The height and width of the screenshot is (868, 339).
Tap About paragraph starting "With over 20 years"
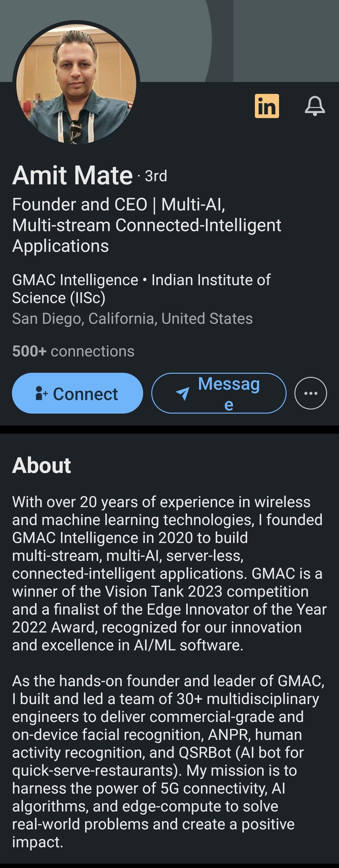[168, 573]
